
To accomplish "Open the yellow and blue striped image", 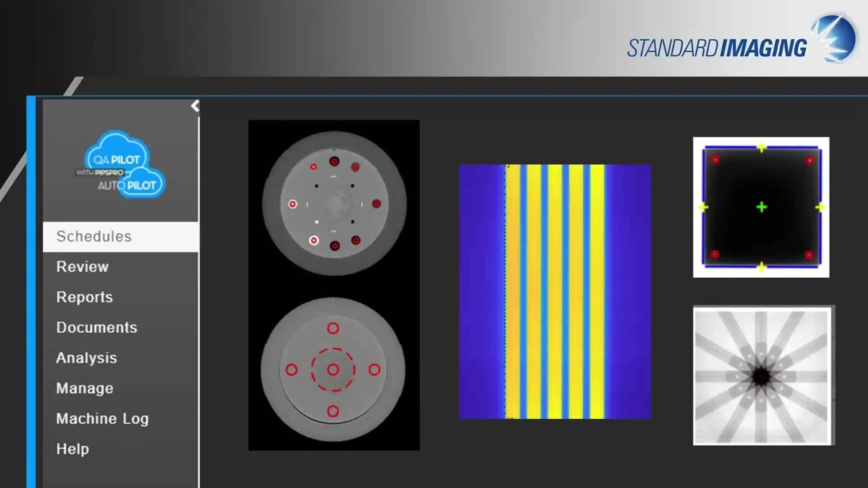I will click(x=555, y=291).
